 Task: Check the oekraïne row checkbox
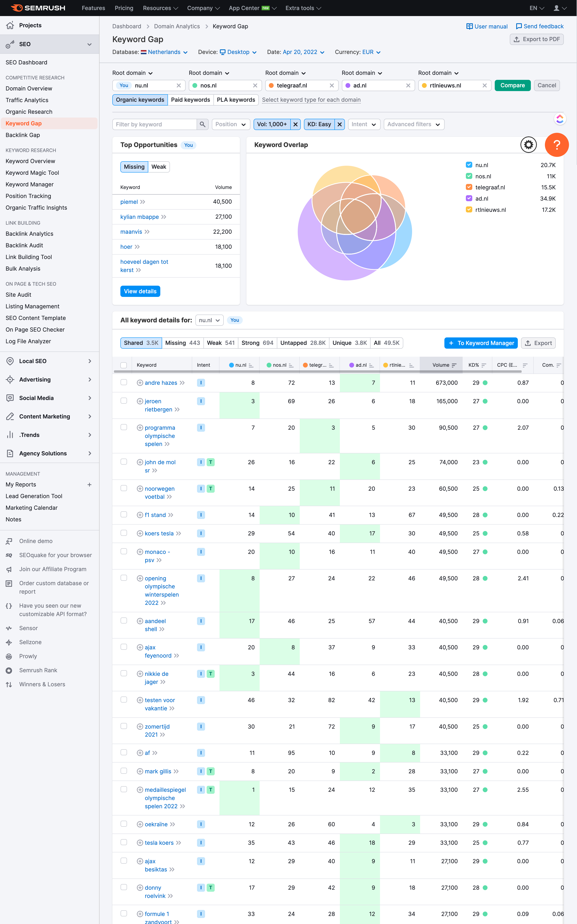(124, 824)
